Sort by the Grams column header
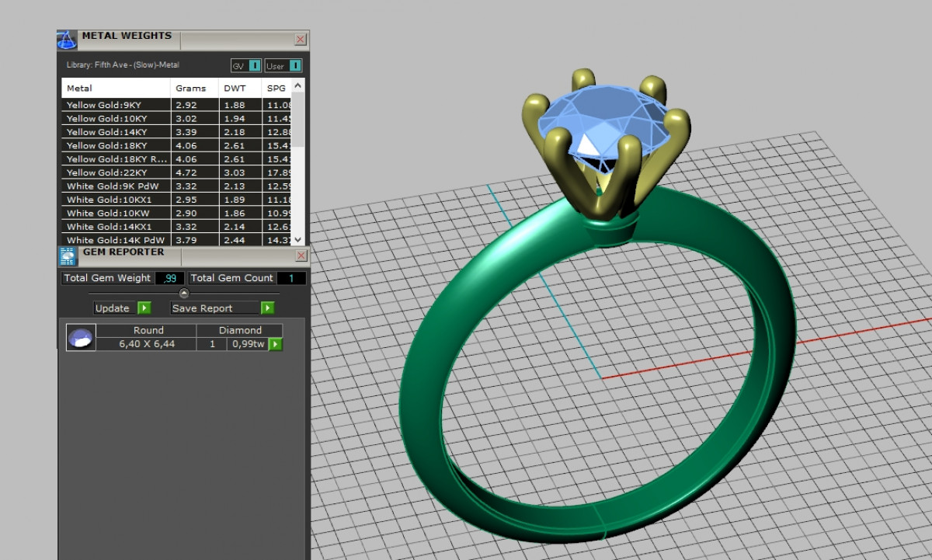Viewport: 932px width, 560px height. [x=191, y=89]
